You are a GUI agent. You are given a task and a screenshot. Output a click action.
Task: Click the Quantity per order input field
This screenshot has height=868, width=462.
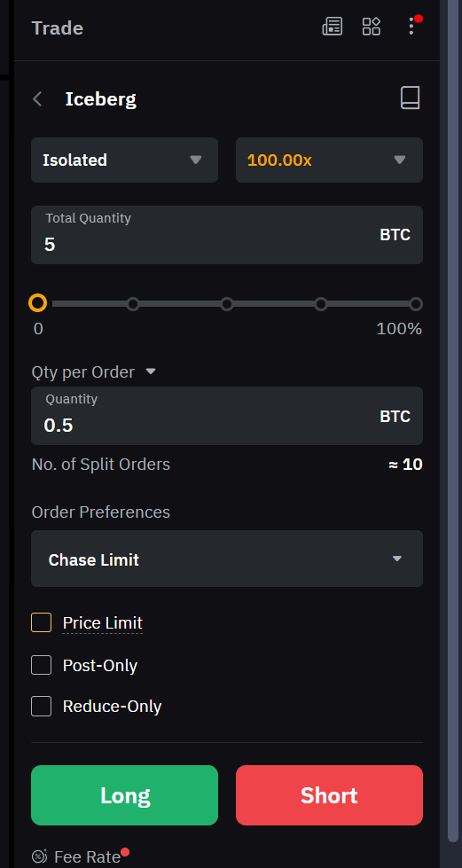pos(227,416)
